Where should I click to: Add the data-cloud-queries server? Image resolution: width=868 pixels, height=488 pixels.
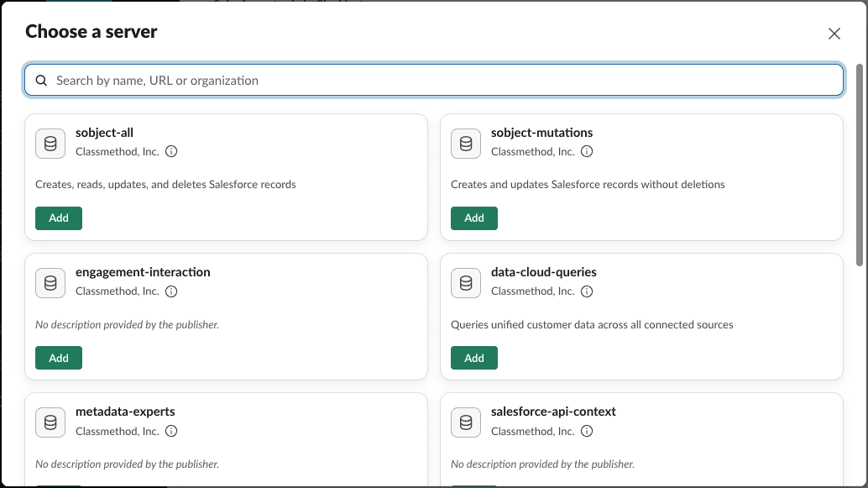tap(473, 358)
